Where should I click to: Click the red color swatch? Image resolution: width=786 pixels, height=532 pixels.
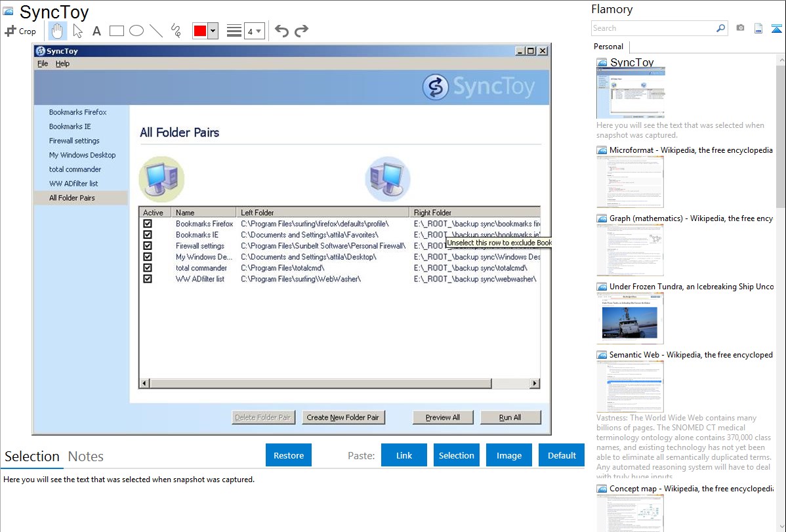click(x=200, y=31)
